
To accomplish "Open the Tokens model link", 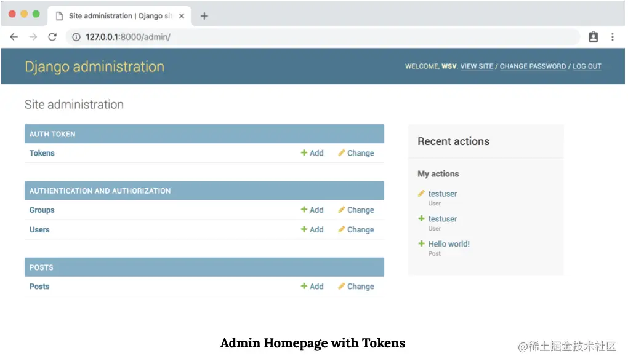I will (x=42, y=153).
